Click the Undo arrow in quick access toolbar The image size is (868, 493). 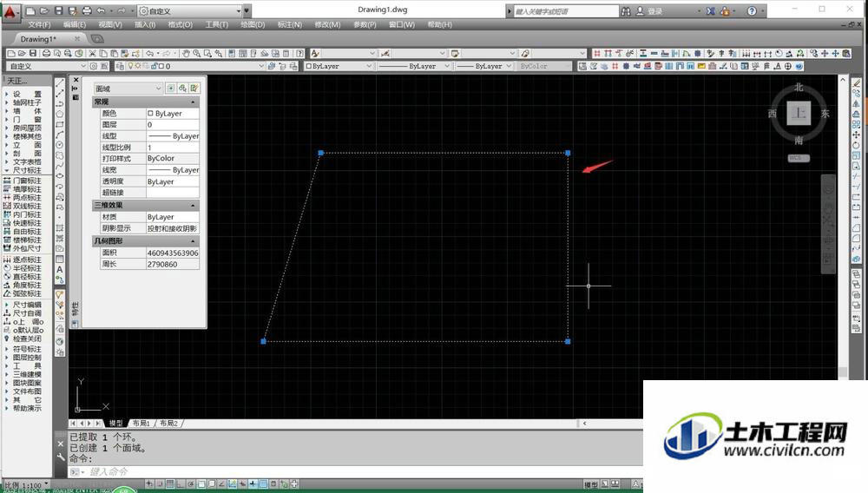(101, 10)
